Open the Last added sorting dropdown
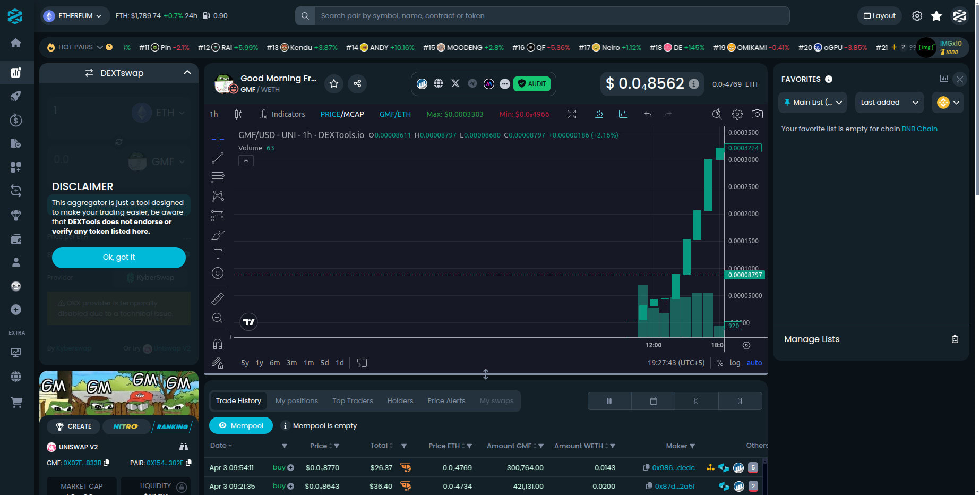 889,102
